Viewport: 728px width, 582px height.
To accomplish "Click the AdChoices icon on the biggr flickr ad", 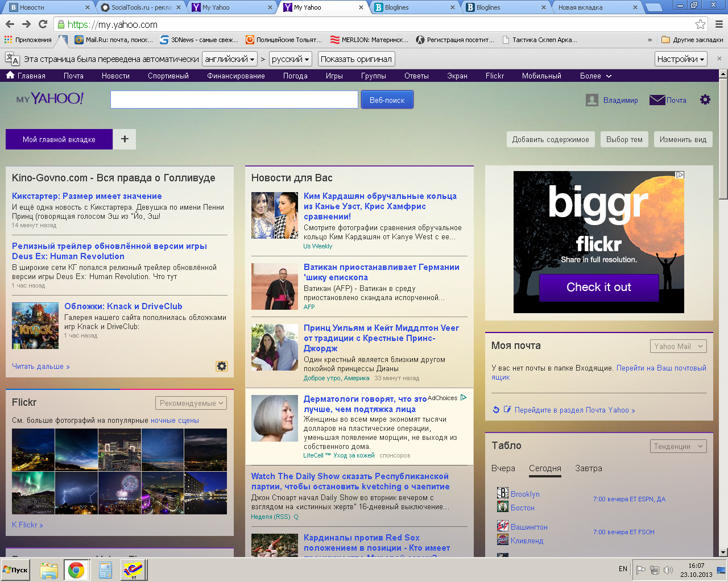I will [x=679, y=175].
